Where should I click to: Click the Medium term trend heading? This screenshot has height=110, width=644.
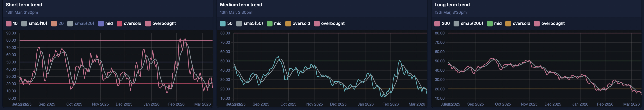point(241,5)
